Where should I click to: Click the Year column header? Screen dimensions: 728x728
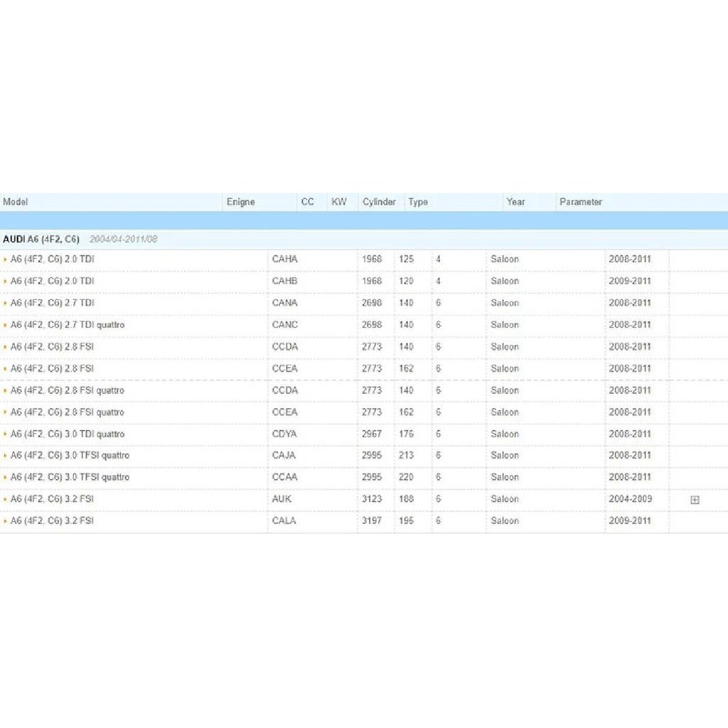click(516, 202)
